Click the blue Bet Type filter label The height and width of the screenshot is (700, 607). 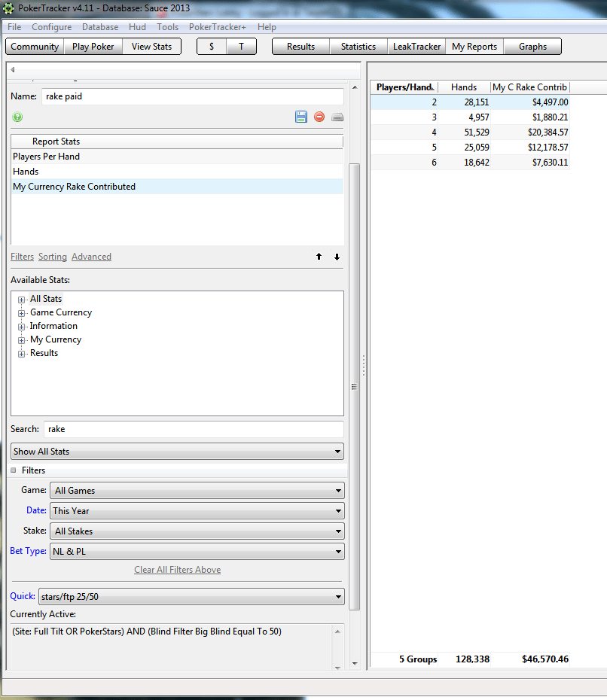tap(28, 551)
